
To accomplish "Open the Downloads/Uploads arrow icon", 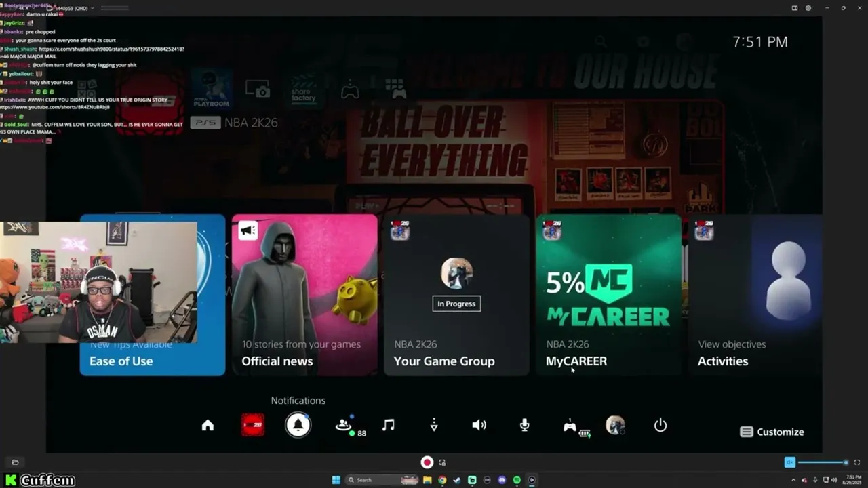I will [x=434, y=425].
